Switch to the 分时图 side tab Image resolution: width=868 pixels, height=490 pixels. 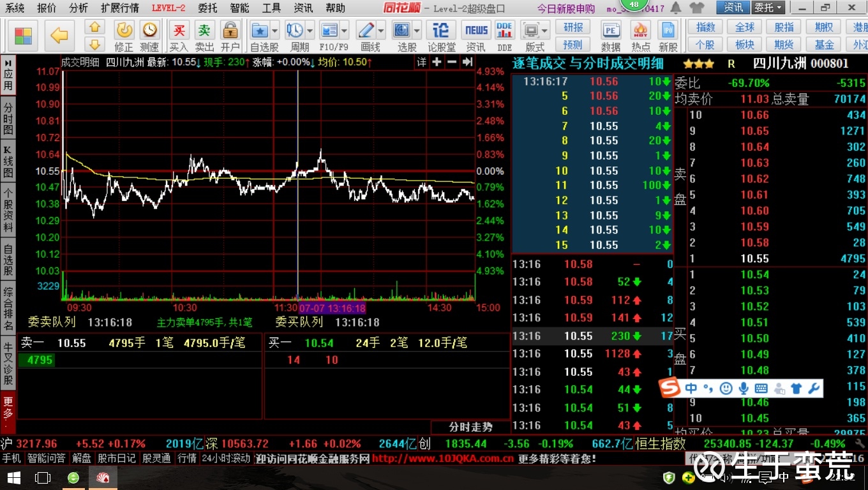[8, 118]
